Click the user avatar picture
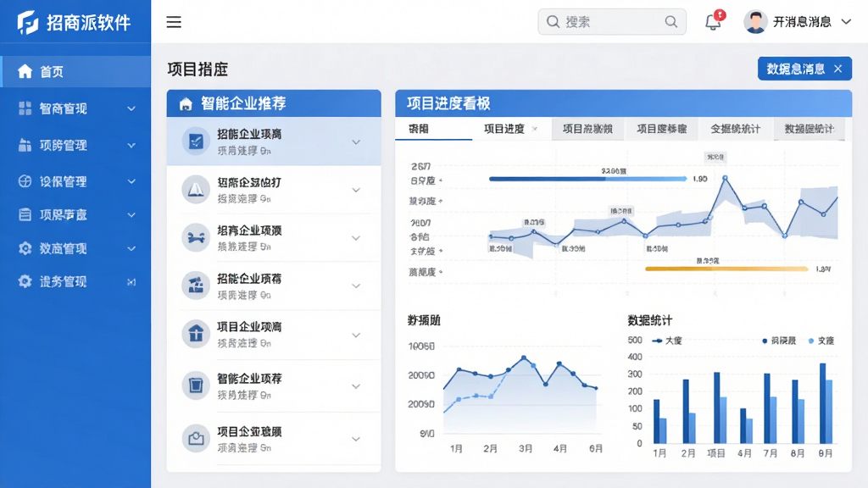 (755, 21)
